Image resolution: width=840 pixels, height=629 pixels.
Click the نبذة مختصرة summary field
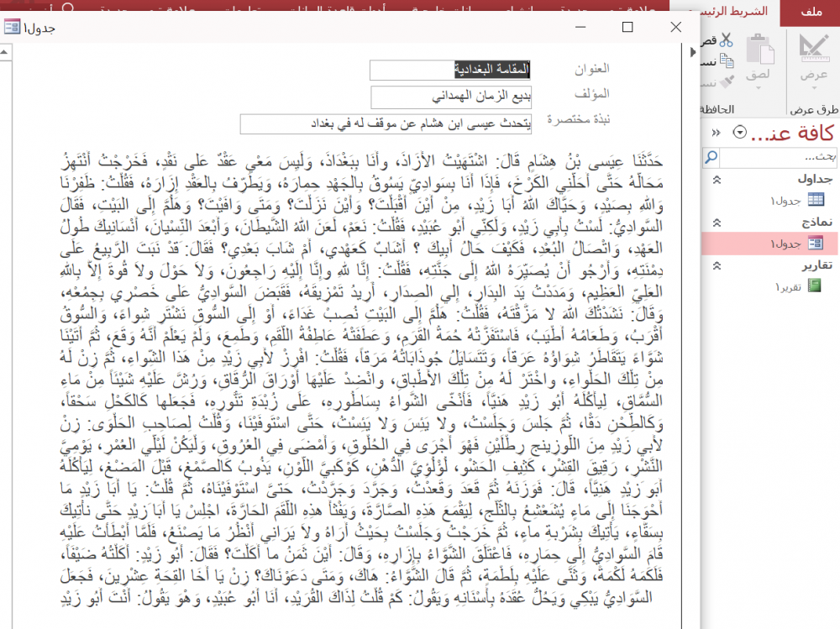click(386, 123)
